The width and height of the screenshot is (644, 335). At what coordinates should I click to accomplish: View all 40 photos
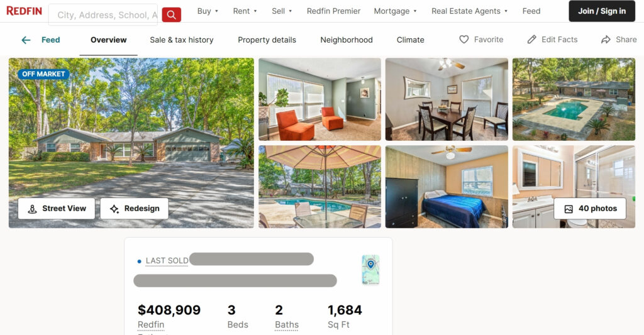pyautogui.click(x=590, y=209)
